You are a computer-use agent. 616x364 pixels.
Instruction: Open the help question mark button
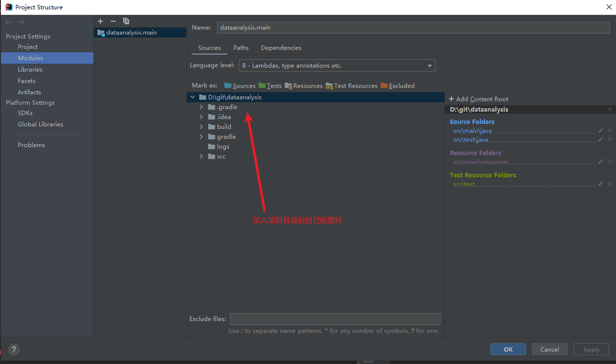[x=14, y=349]
